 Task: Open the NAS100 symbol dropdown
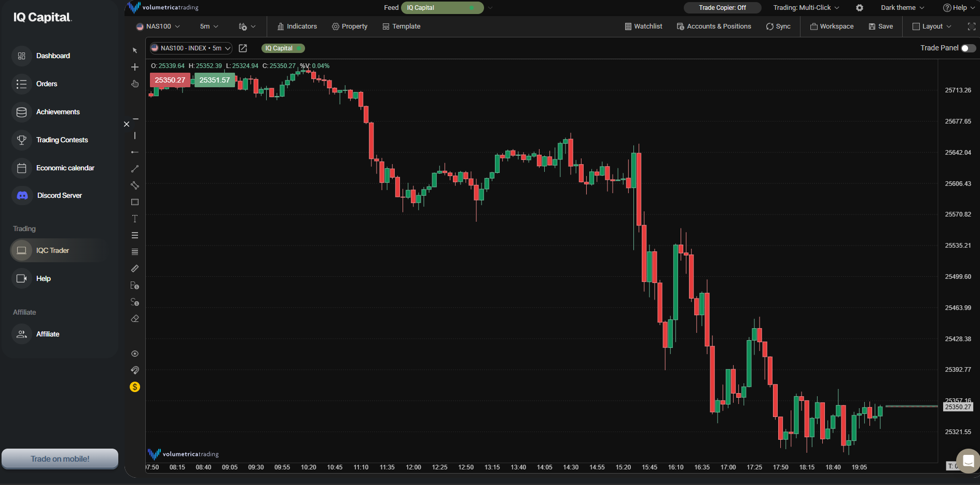158,26
